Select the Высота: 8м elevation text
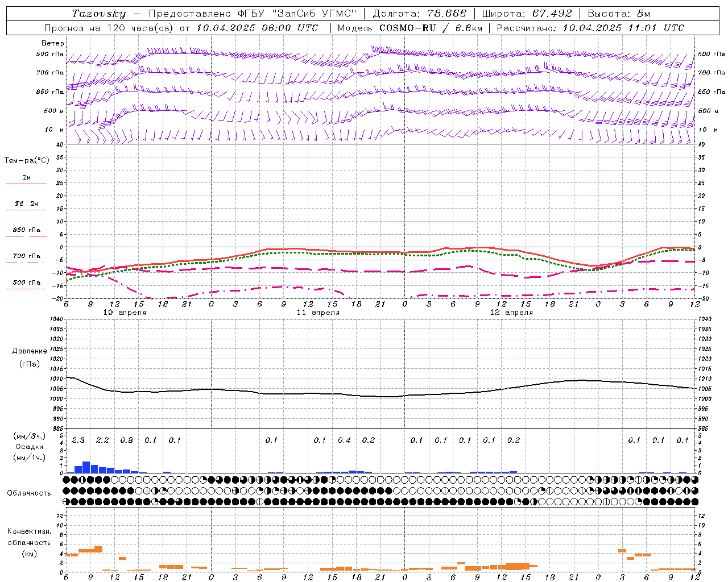The image size is (728, 582). click(x=619, y=14)
